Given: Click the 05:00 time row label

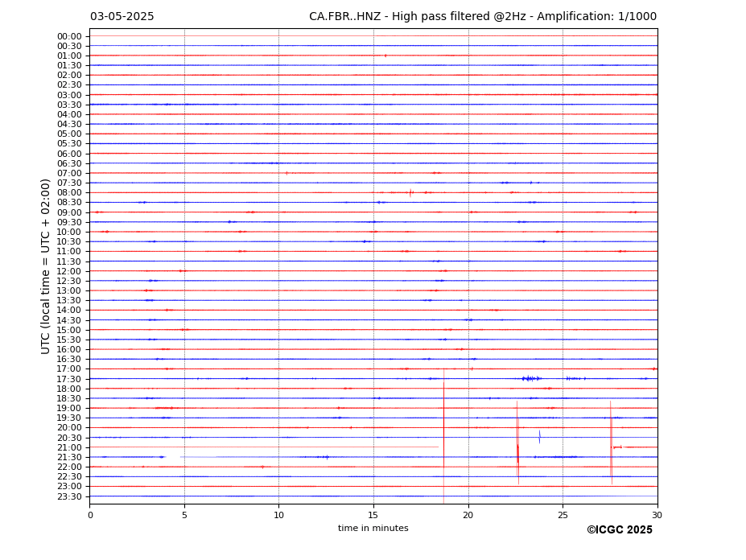Looking at the screenshot, I should tap(69, 134).
